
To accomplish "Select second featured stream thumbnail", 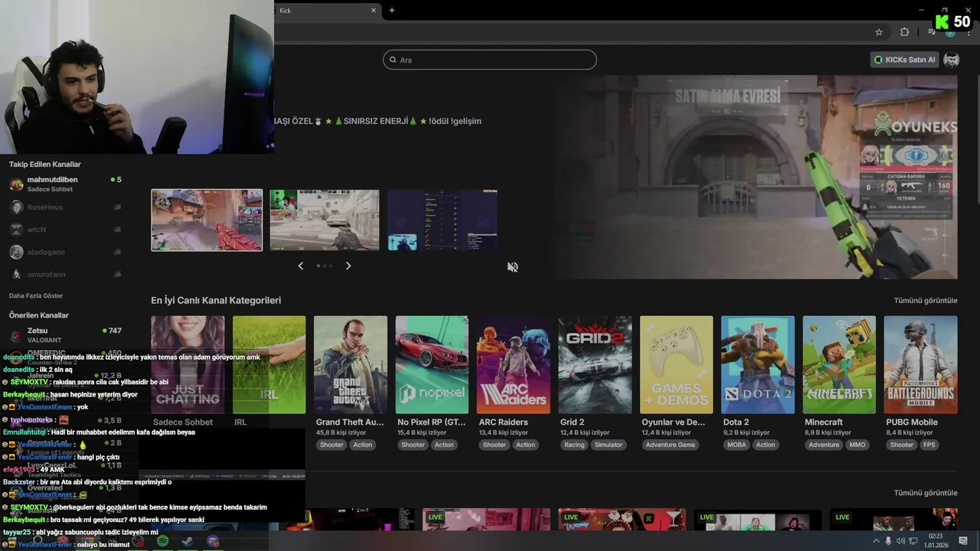I will (325, 220).
